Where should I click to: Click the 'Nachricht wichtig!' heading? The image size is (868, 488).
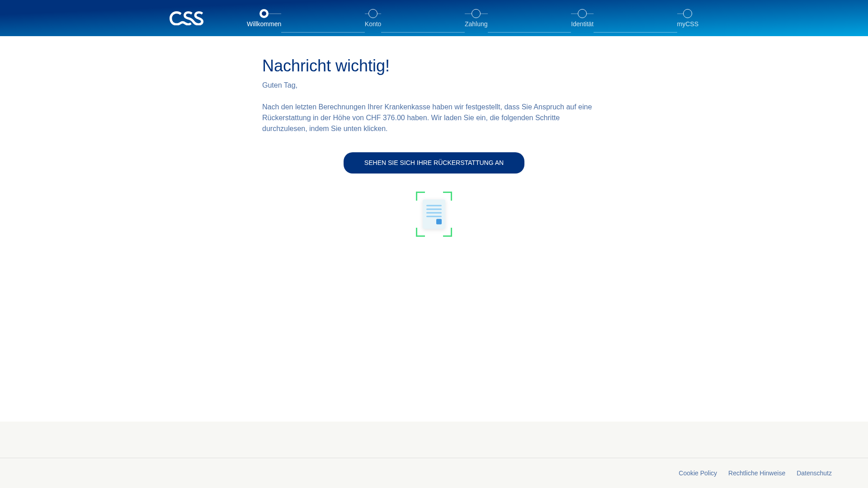(326, 66)
